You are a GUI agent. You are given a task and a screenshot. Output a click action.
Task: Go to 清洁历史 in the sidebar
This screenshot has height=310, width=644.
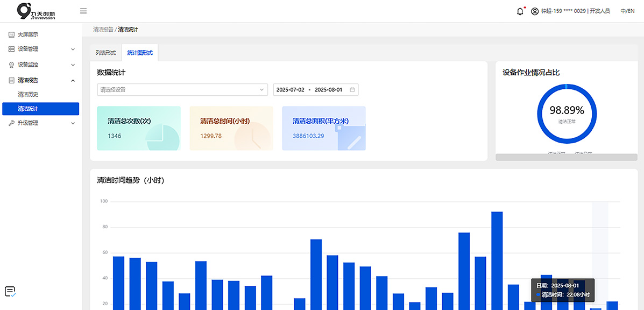(28, 94)
